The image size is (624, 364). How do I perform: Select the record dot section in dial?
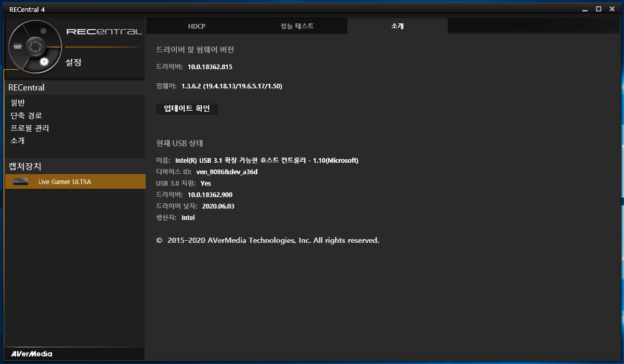(x=43, y=31)
